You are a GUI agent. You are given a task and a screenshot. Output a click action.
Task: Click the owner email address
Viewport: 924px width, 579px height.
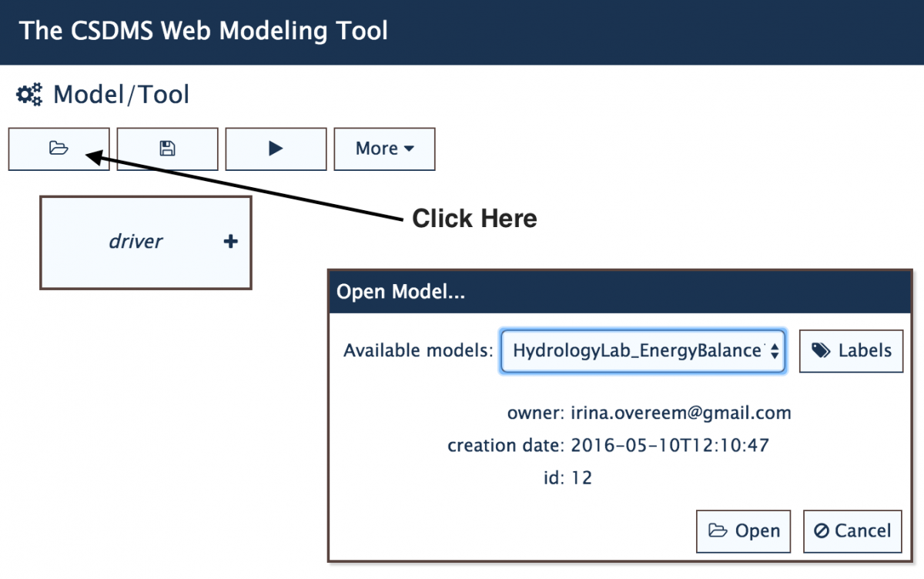(x=681, y=413)
